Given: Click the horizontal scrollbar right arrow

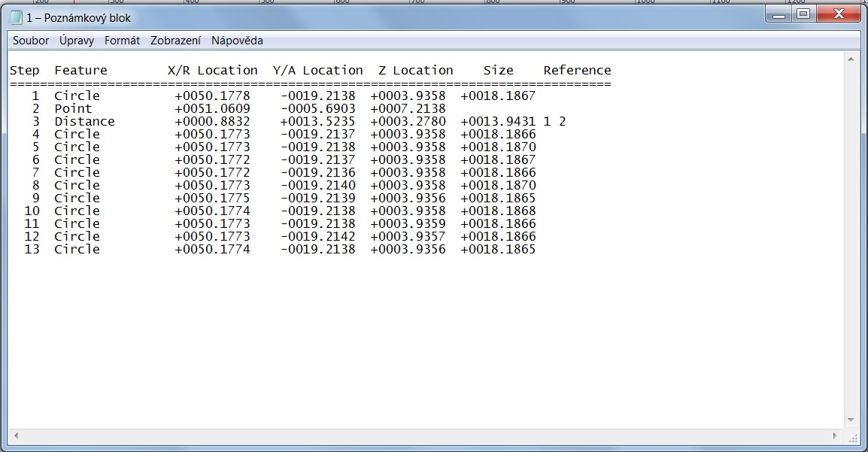Looking at the screenshot, I should click(x=836, y=435).
